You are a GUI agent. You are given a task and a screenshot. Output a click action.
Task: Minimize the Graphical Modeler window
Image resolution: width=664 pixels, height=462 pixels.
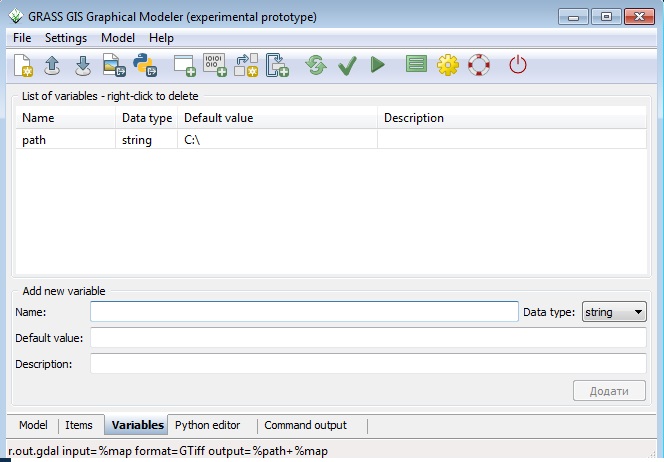(x=573, y=17)
